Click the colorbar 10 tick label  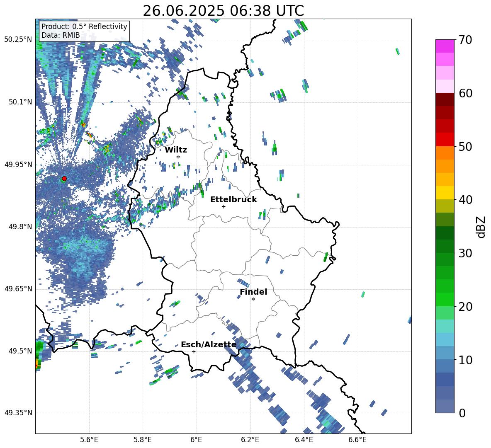click(465, 360)
